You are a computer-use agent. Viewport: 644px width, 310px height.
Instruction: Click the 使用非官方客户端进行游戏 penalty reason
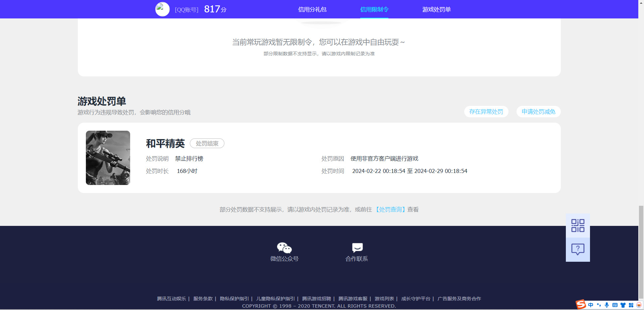click(384, 159)
